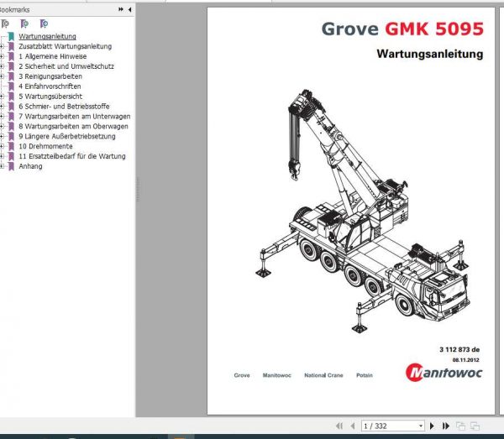
Task: Click the double-arrow icon in the Bookmarks header
Action: [121, 9]
